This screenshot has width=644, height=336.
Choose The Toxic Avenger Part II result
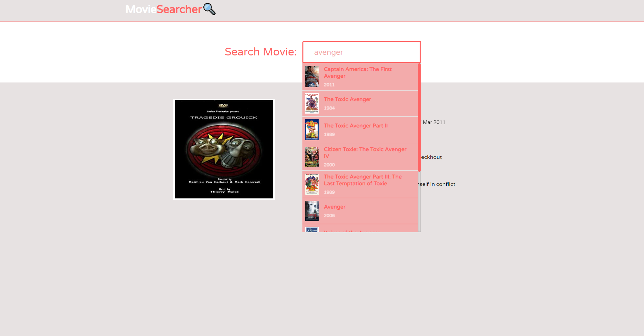pos(360,130)
